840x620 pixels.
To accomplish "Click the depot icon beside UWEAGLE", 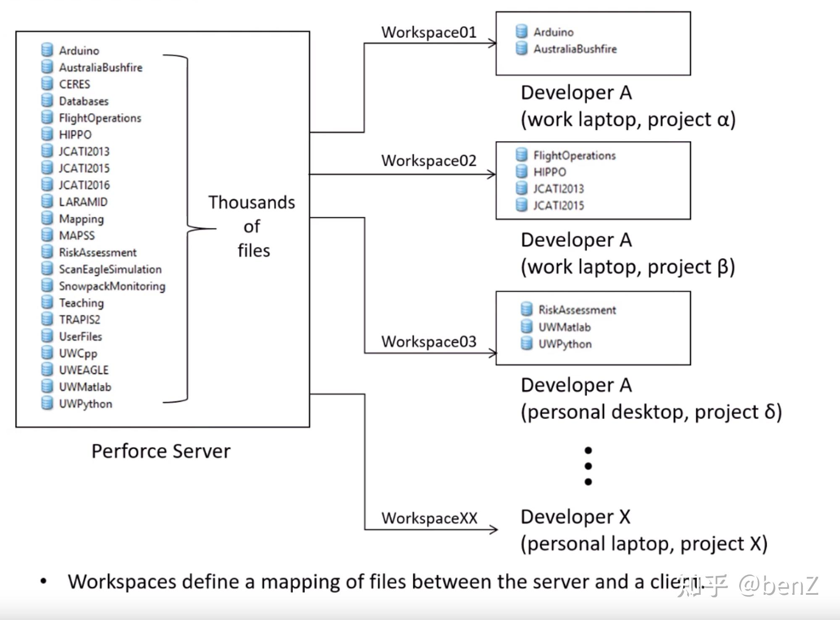I will 47,369.
